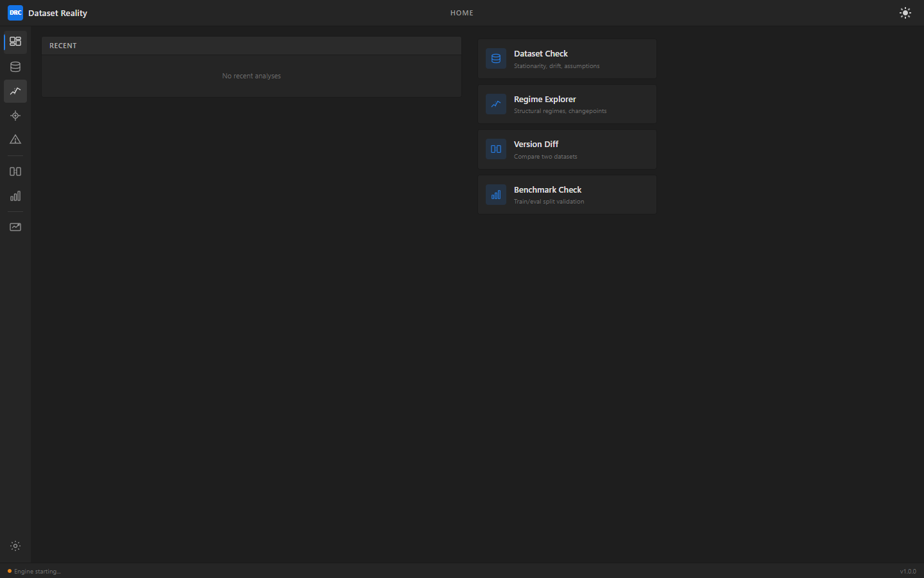Select the dashboard icon in the sidebar
Screen dimensions: 924x578
pyautogui.click(x=15, y=41)
